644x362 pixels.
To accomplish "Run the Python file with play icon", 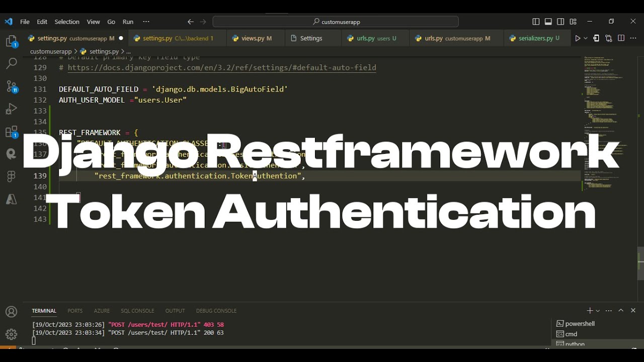I will click(x=578, y=38).
